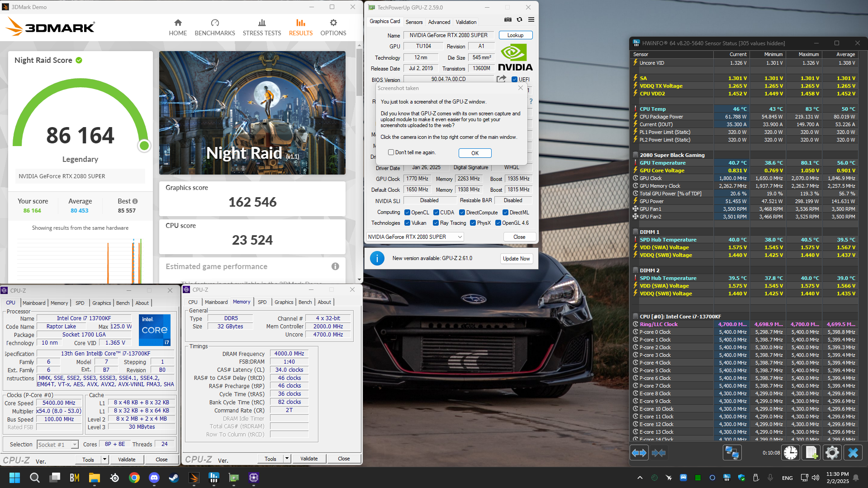Click Update Now for GPU-Z 2.61.0
This screenshot has width=868, height=488.
(516, 259)
